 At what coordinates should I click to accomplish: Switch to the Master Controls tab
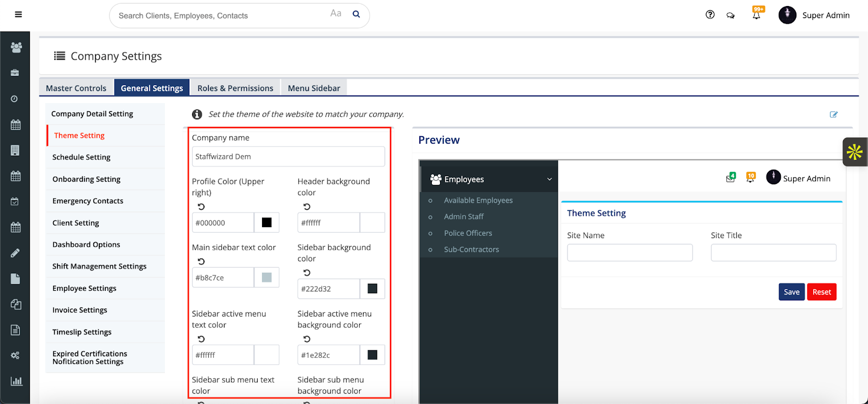pyautogui.click(x=76, y=88)
